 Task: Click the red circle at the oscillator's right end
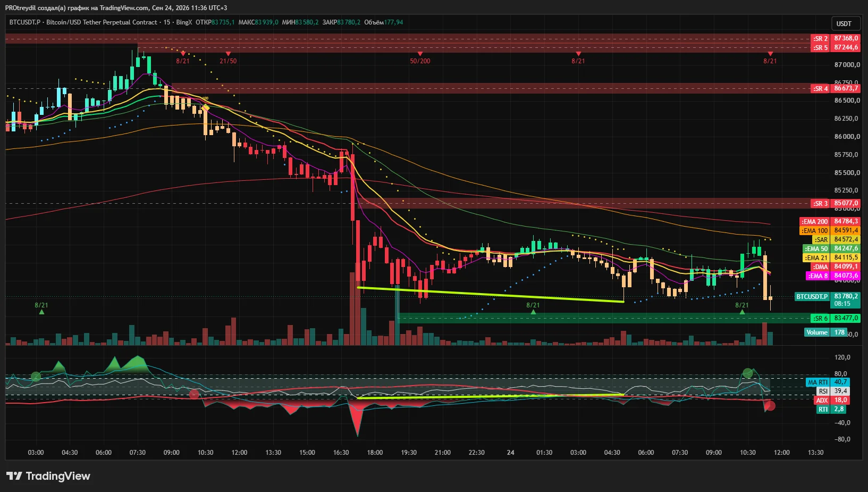point(770,406)
